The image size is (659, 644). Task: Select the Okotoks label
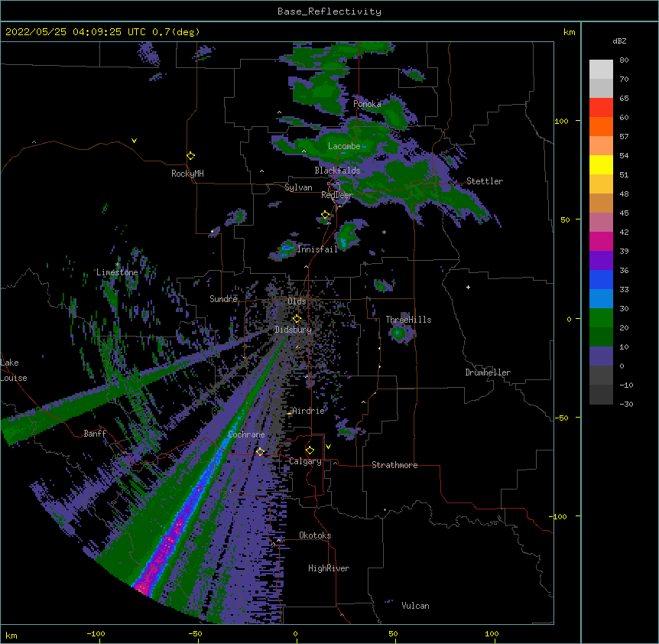point(315,535)
